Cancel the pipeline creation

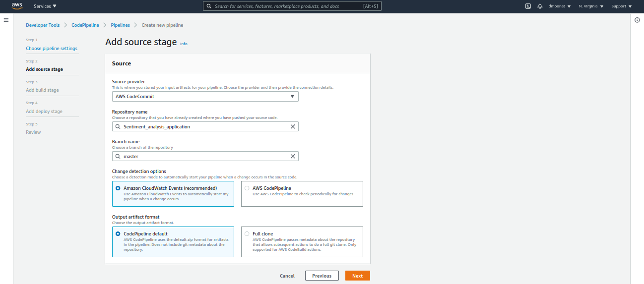(287, 276)
